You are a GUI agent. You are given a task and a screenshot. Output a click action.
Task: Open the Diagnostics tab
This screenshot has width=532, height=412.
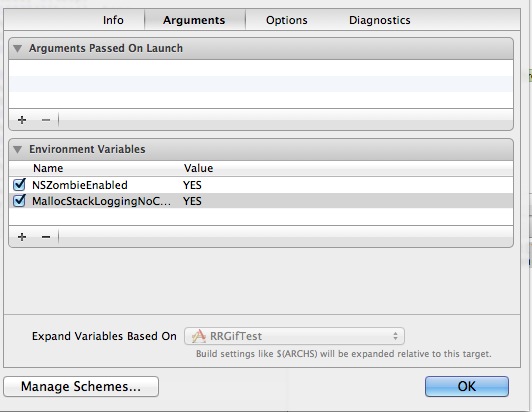click(x=380, y=20)
